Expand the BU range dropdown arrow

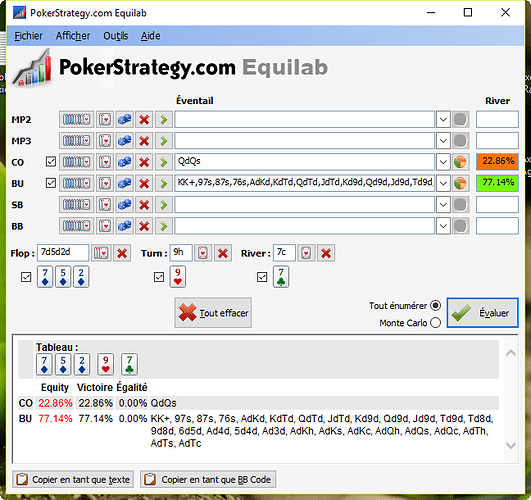[443, 183]
